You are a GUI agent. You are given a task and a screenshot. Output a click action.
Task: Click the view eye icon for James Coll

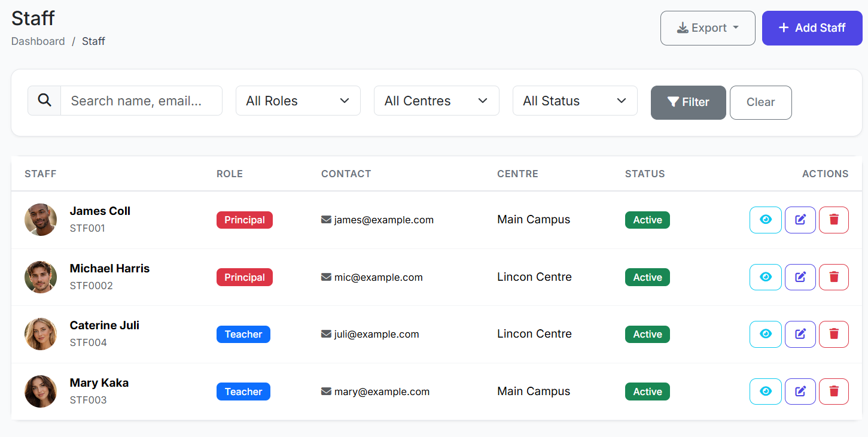[x=765, y=220]
